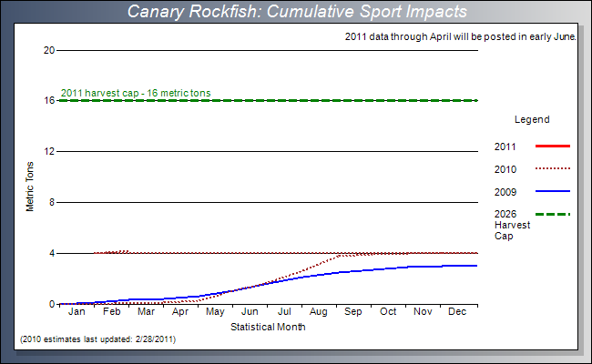Click the 'Jul' month label on x-axis
Screen dimensions: 592x364
click(x=284, y=312)
